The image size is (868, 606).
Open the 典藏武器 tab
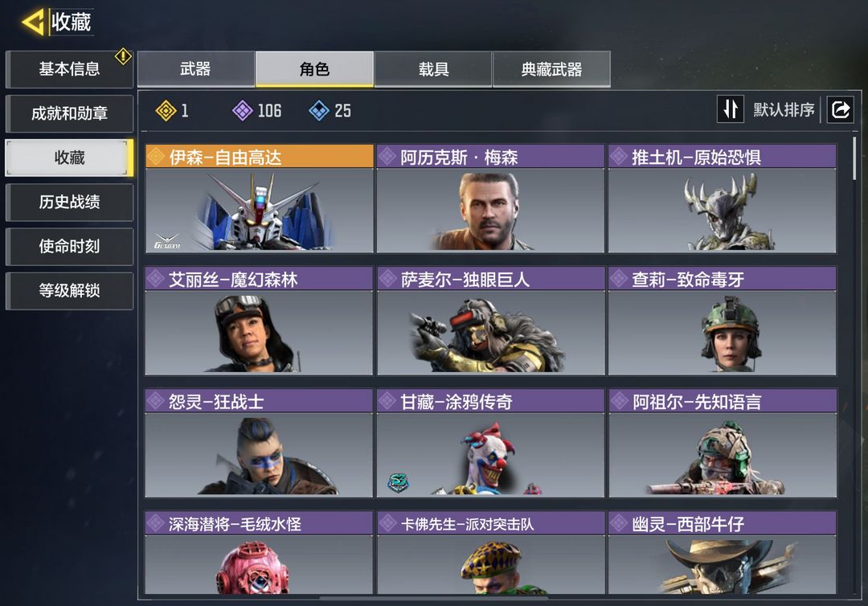point(552,69)
